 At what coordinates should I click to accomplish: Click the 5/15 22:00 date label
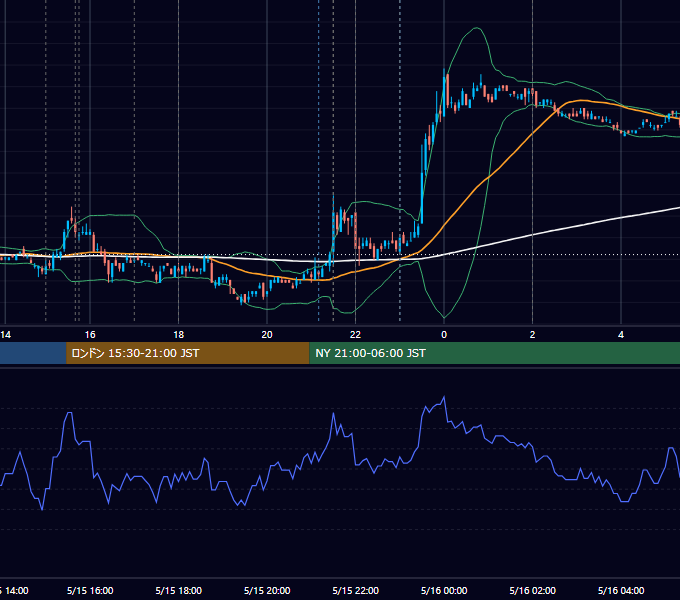click(x=356, y=590)
